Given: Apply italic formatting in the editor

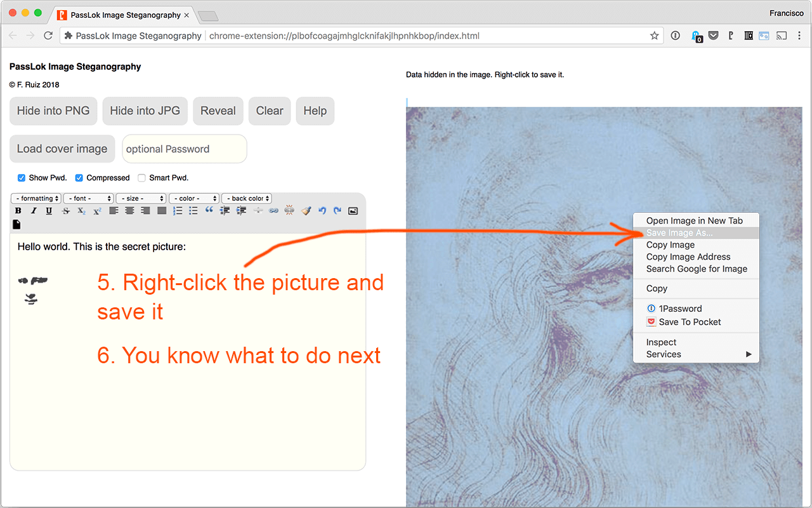Looking at the screenshot, I should click(34, 211).
